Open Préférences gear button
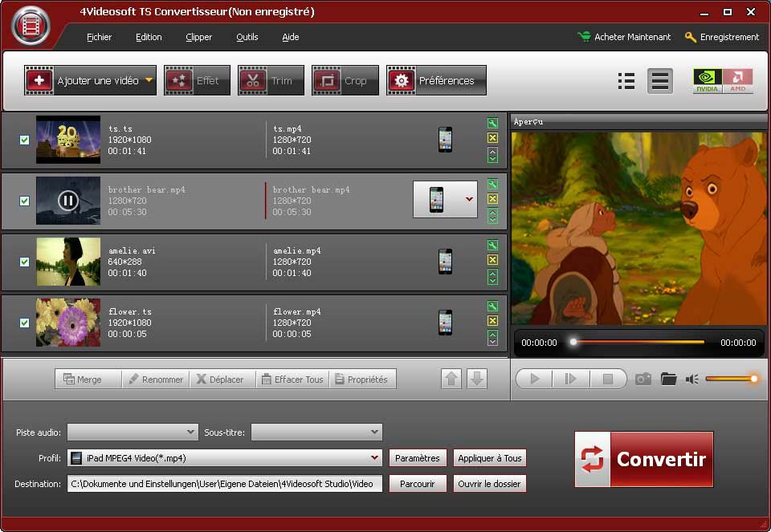 pyautogui.click(x=436, y=80)
